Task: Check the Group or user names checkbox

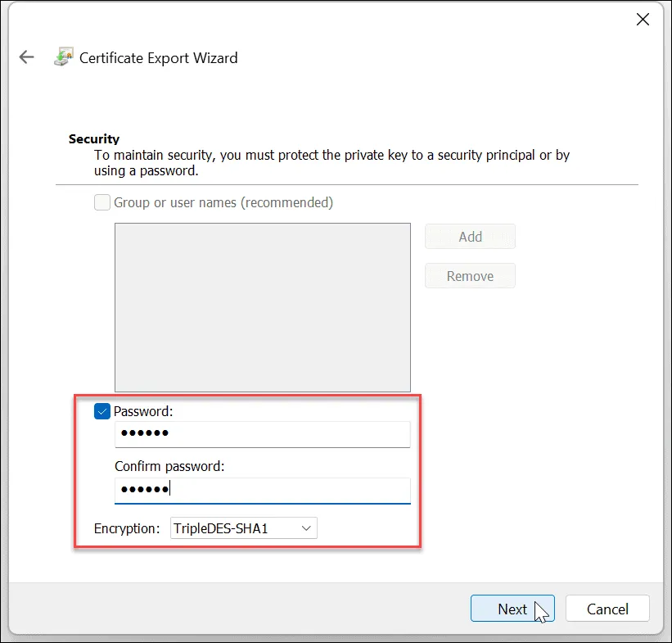Action: [x=102, y=202]
